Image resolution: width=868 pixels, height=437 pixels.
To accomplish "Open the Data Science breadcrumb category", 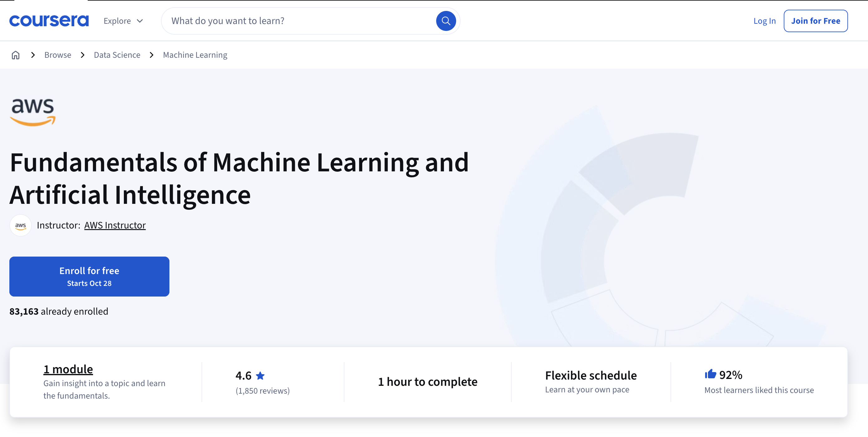I will click(x=117, y=55).
